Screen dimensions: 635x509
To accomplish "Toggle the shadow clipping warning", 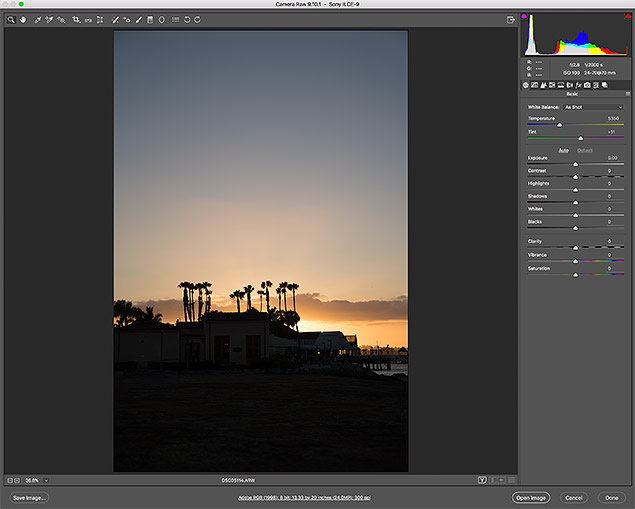I will pyautogui.click(x=525, y=15).
